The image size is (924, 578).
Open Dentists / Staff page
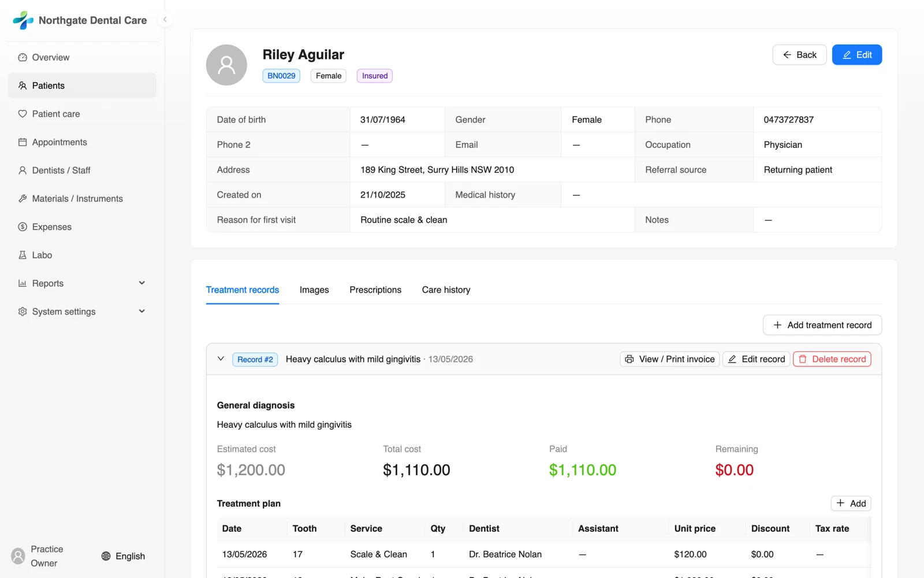(82, 171)
